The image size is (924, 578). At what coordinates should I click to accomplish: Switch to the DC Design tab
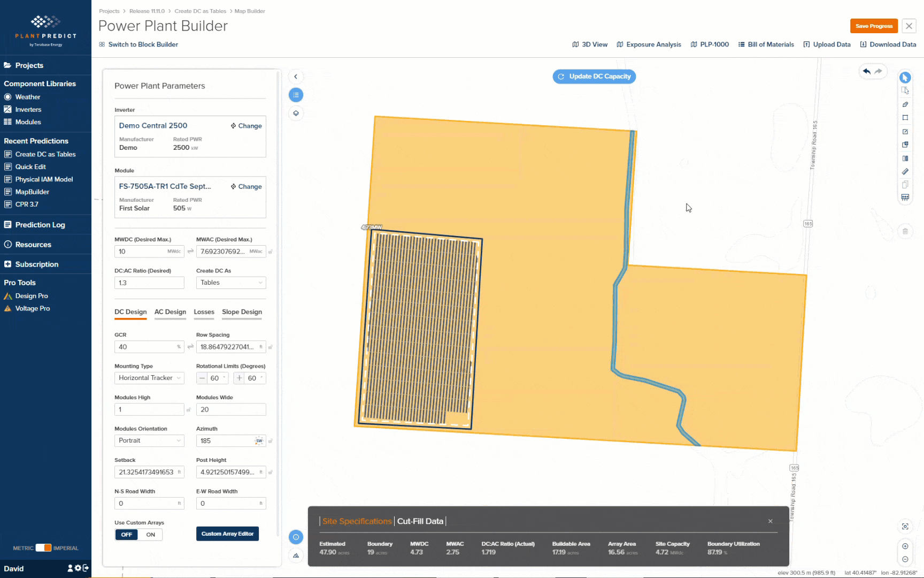coord(130,312)
